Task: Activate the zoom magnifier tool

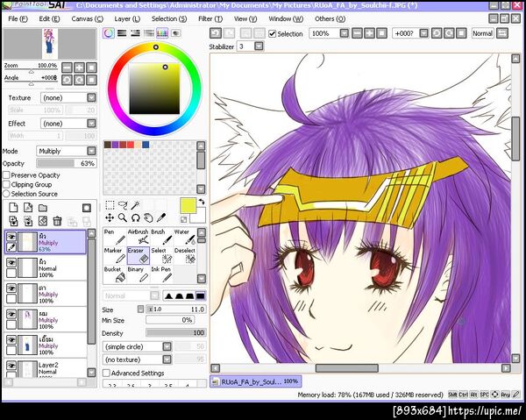Action: [x=123, y=218]
